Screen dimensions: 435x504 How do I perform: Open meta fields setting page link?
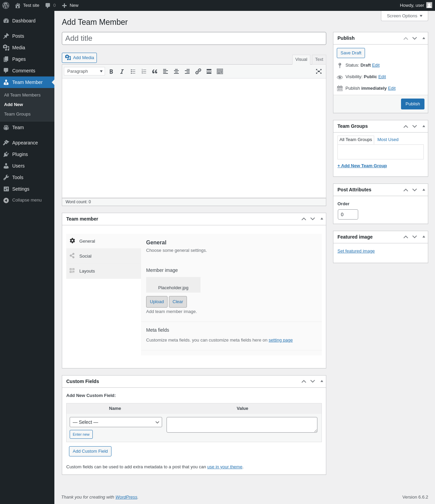(280, 340)
